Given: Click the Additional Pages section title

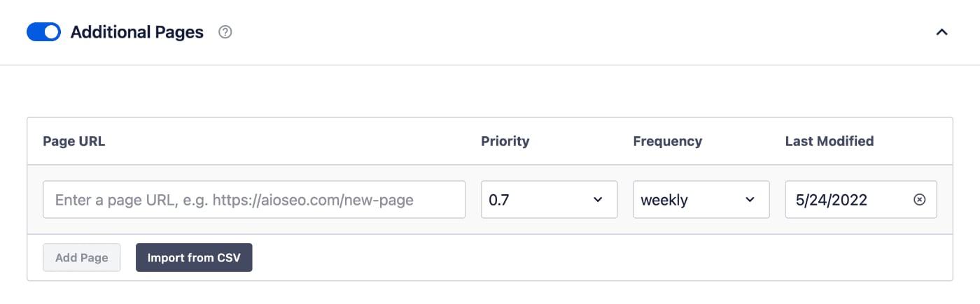Looking at the screenshot, I should [x=137, y=32].
